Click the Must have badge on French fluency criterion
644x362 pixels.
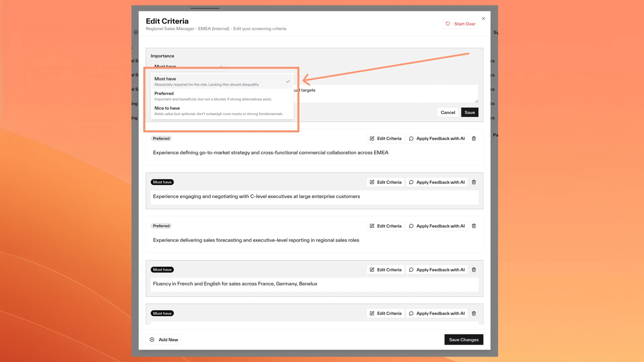162,270
